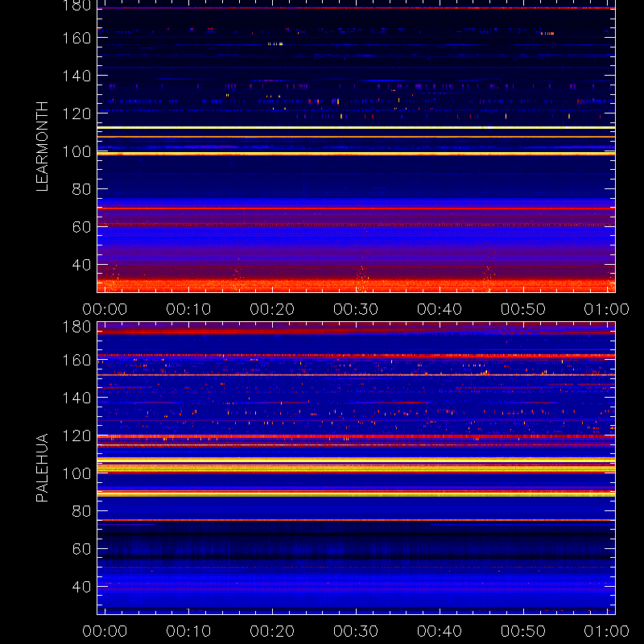The image size is (644, 644).
Task: Pick the 60 label on Palehua axis
Action: pyautogui.click(x=81, y=549)
